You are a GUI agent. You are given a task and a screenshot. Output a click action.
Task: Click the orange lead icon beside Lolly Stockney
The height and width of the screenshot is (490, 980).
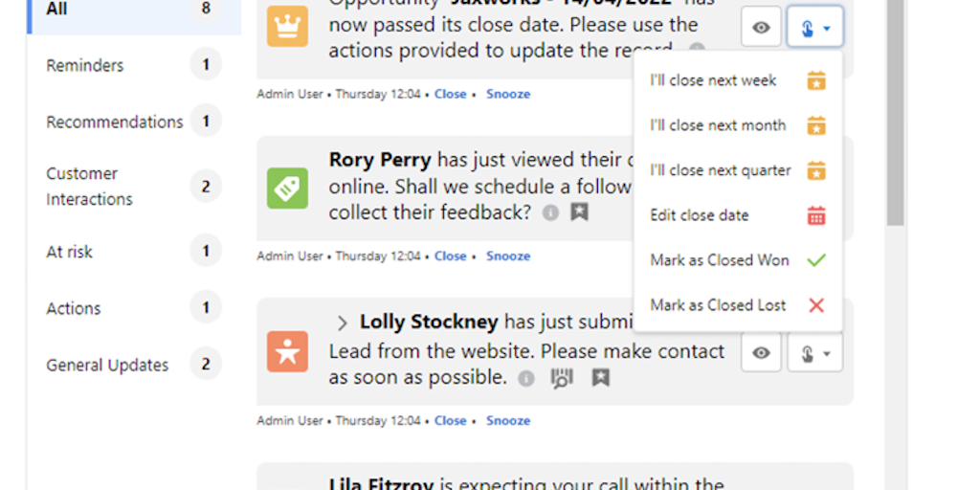point(287,352)
